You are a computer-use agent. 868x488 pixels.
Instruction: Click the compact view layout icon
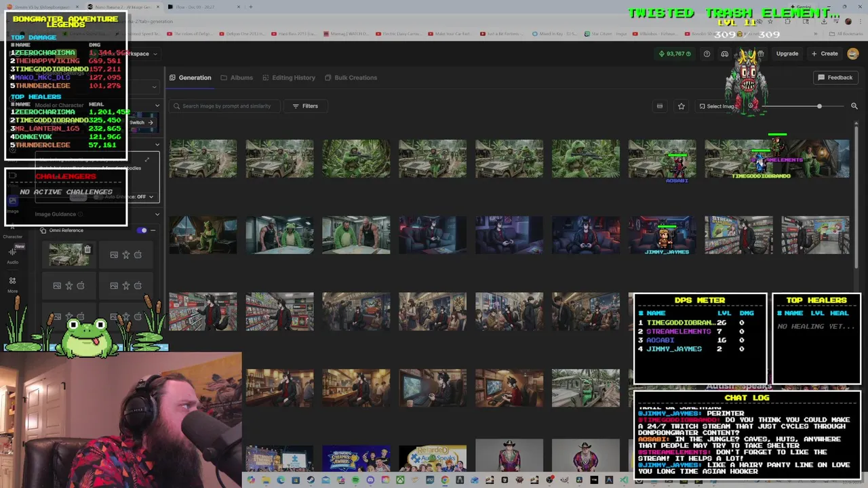tap(659, 106)
